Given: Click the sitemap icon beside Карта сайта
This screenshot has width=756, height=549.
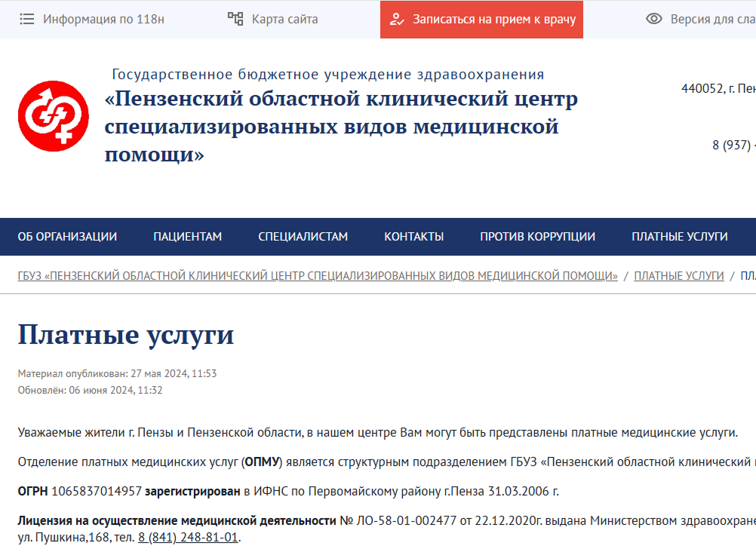Looking at the screenshot, I should [235, 20].
